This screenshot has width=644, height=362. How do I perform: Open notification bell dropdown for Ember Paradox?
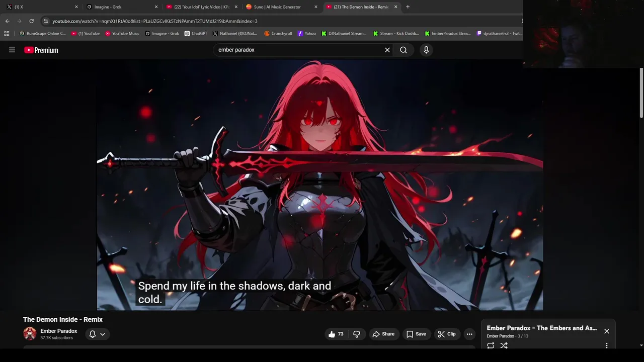[x=97, y=334]
